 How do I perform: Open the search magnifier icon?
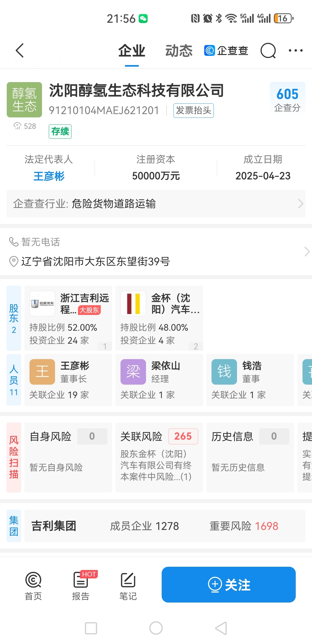[268, 51]
